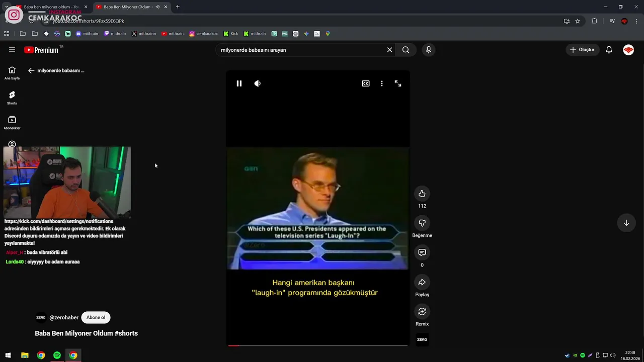Pause the Shorts video
Viewport: 644px width, 362px height.
tap(239, 83)
